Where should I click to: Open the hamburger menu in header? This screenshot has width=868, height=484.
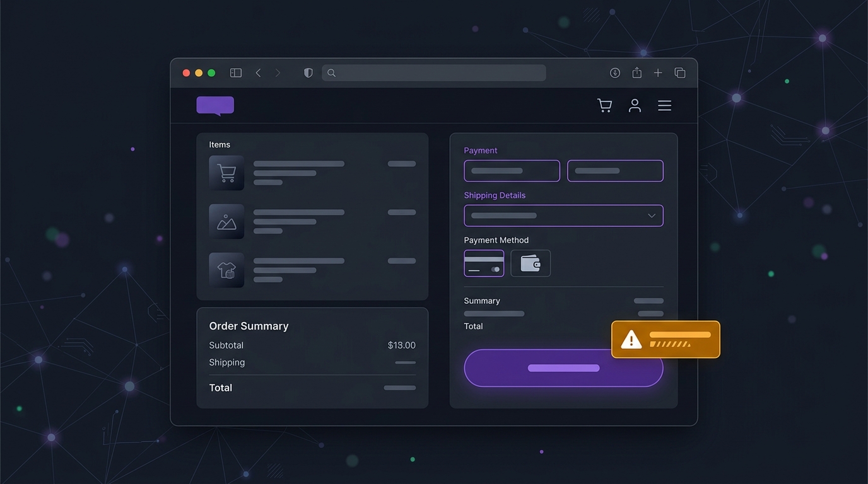[x=664, y=106]
